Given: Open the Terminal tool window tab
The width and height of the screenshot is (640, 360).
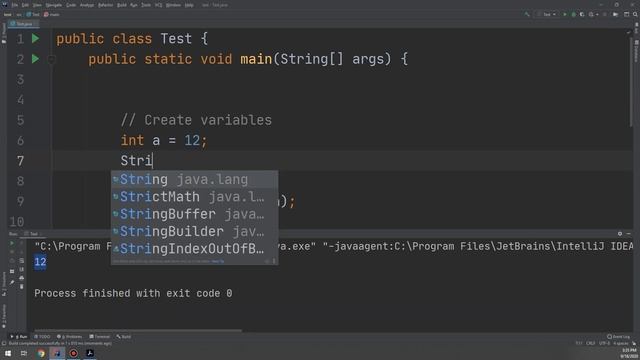Looking at the screenshot, I should pos(100,337).
